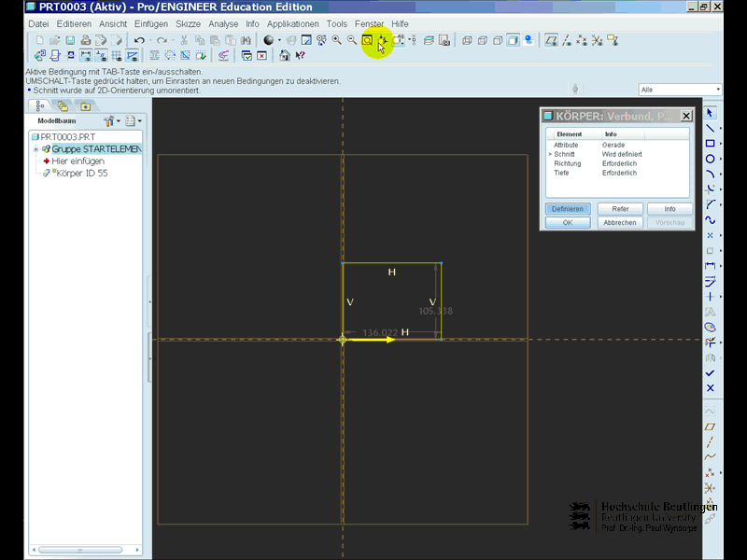
Task: Click the New file icon
Action: 39,40
